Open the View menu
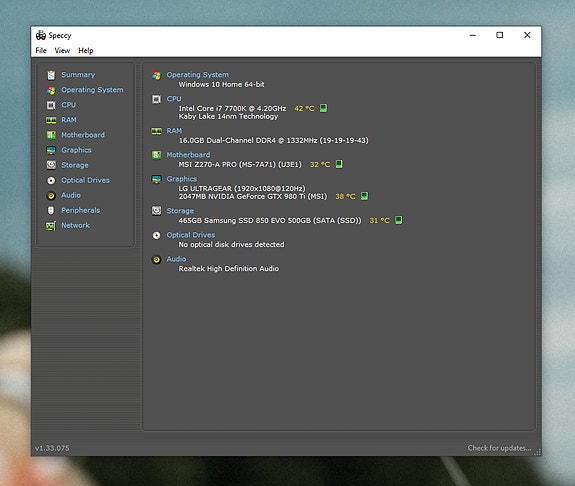 click(62, 51)
